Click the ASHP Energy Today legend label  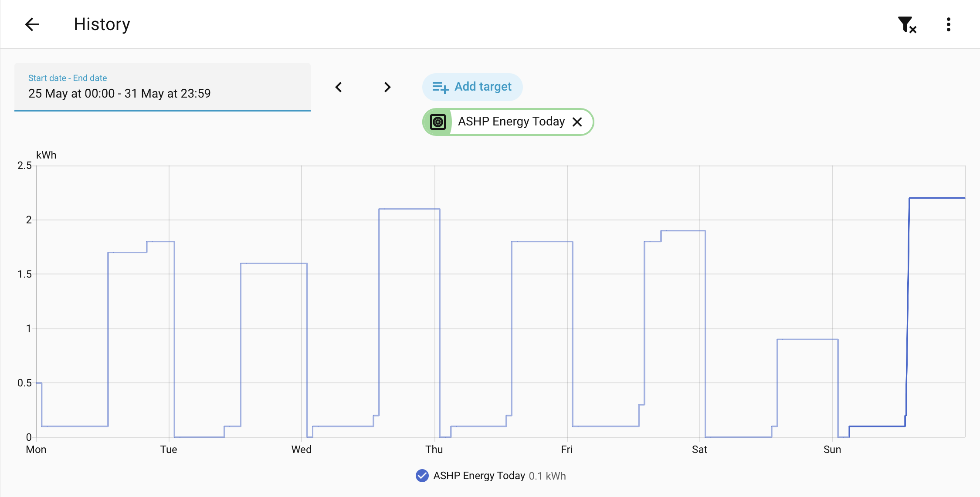[x=479, y=476]
